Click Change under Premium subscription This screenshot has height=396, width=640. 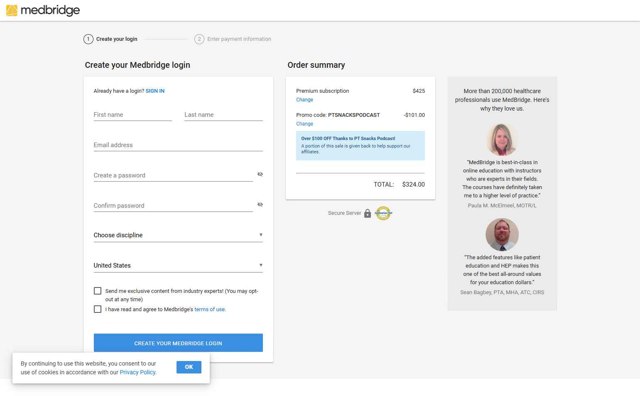click(x=304, y=100)
